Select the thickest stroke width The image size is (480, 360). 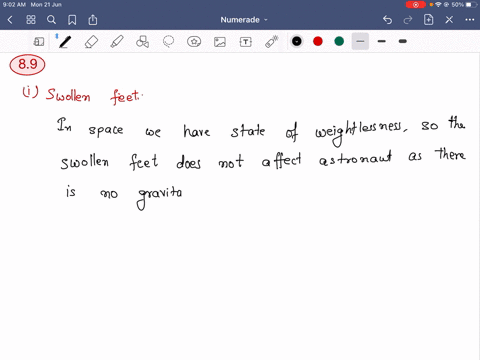(x=403, y=41)
